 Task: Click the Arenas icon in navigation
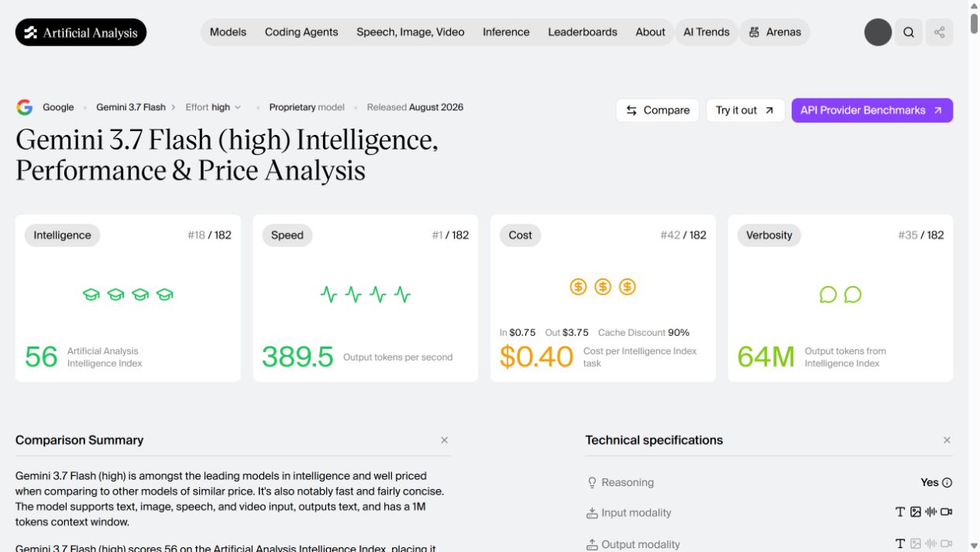click(755, 33)
